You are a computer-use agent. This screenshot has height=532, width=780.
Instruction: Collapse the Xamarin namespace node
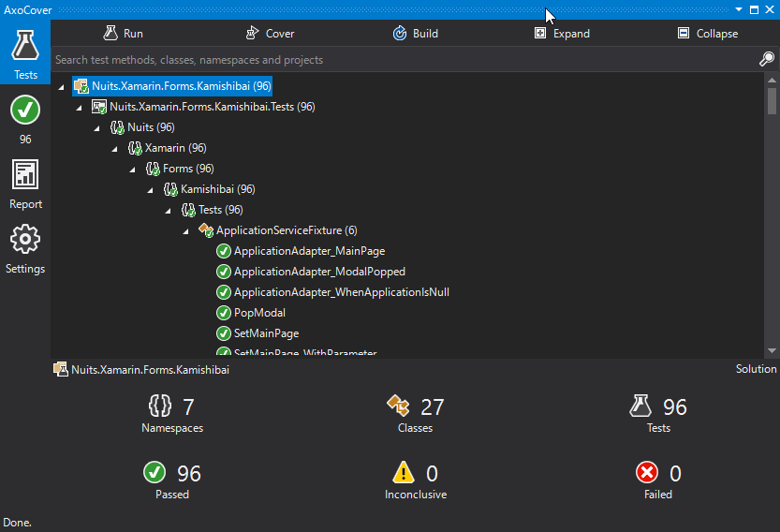115,149
